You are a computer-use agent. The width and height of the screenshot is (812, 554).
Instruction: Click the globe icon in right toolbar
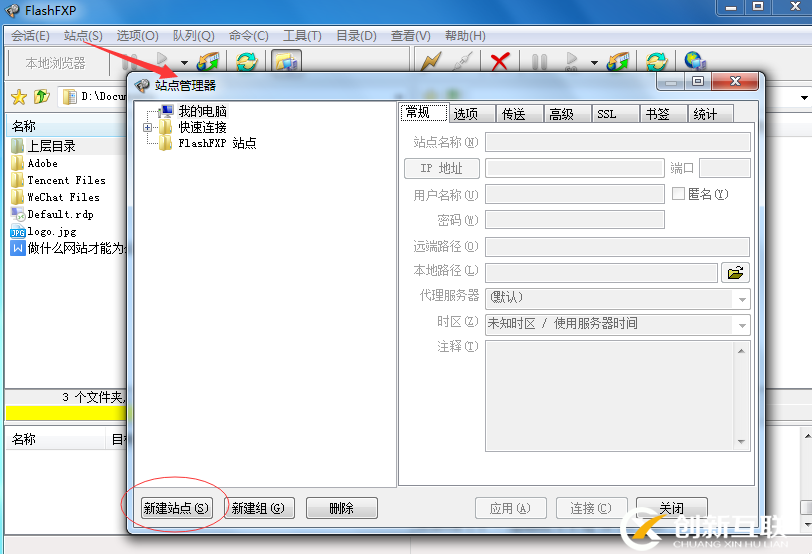pos(693,62)
